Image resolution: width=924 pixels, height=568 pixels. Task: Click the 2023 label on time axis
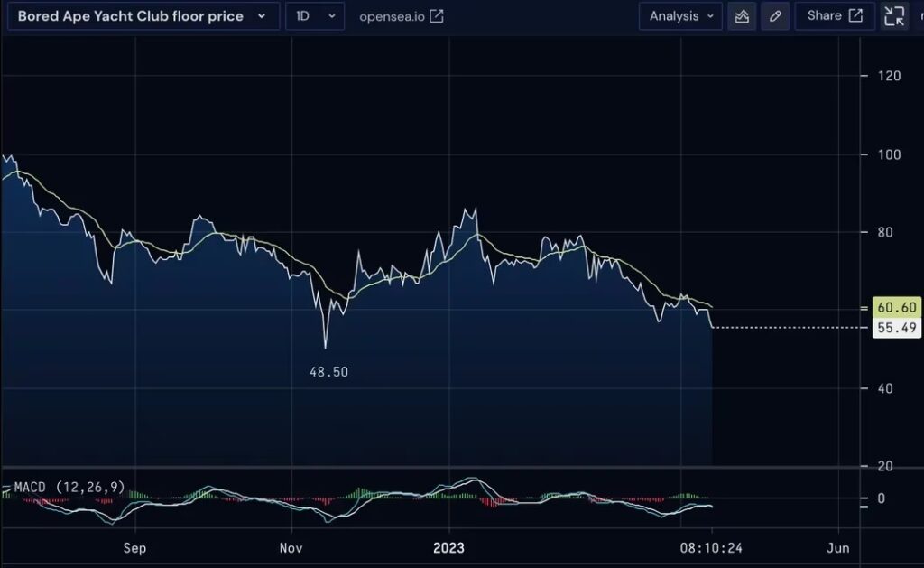click(x=448, y=548)
